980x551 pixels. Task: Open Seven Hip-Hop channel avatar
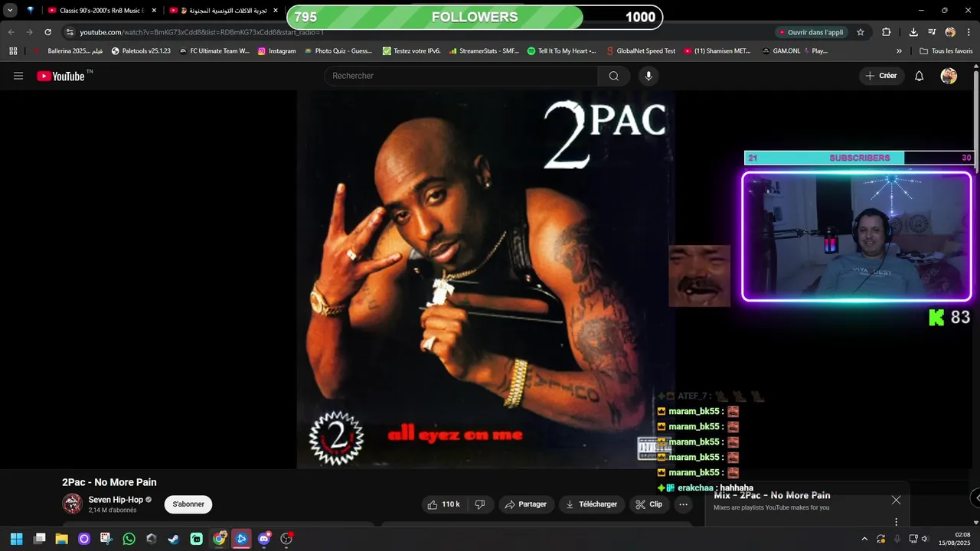[x=73, y=504]
